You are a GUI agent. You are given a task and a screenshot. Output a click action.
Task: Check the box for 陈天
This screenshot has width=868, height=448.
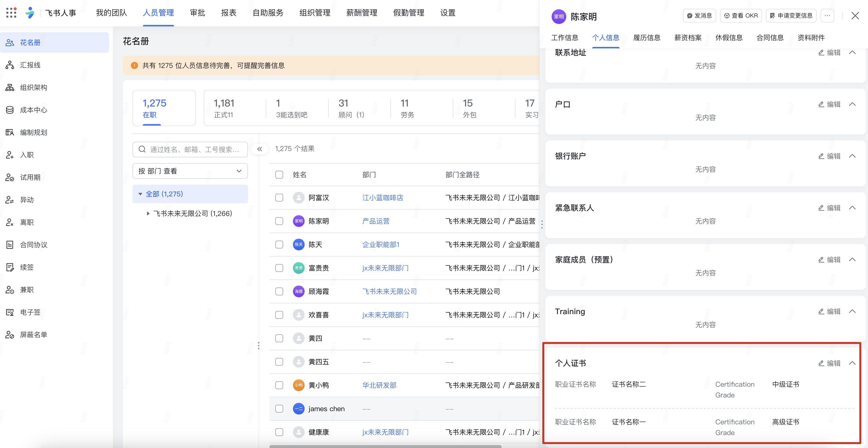point(279,245)
